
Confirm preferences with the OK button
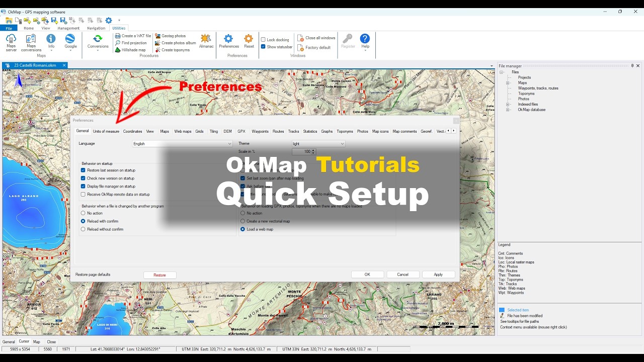pos(367,275)
